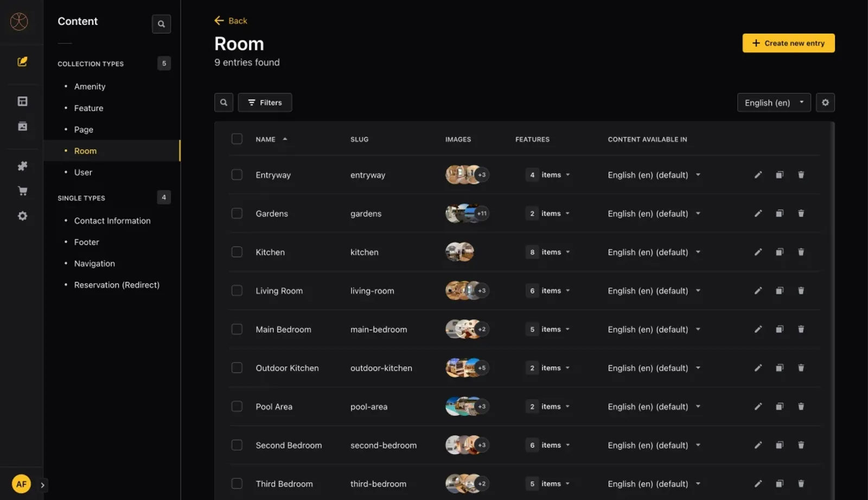
Task: Delete the Living Room entry
Action: [801, 291]
